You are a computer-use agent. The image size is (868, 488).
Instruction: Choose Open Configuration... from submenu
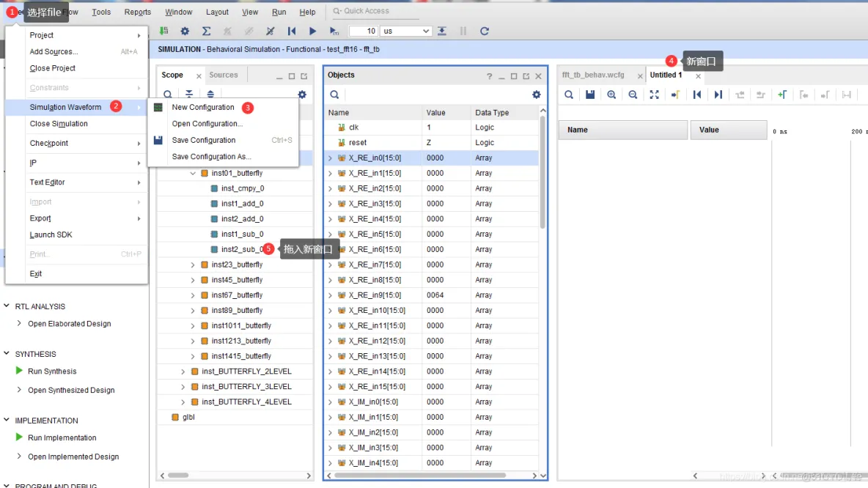click(x=207, y=124)
